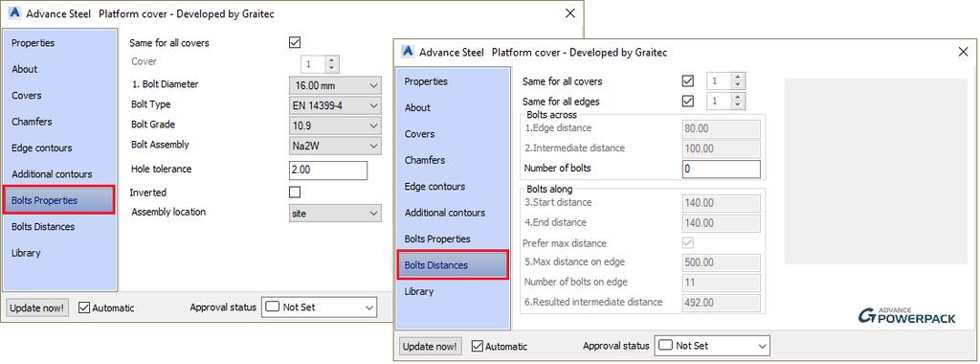Uncheck Same for all edges
Viewport: 980px width, 364px height.
coord(688,102)
